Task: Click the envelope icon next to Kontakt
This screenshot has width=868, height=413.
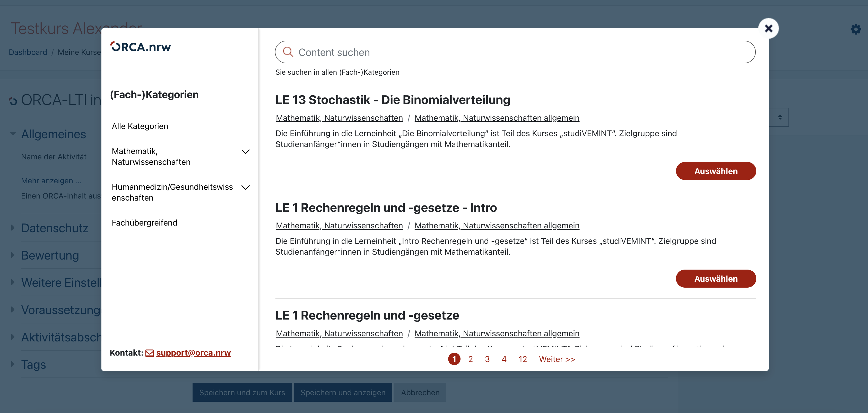Action: (x=149, y=353)
